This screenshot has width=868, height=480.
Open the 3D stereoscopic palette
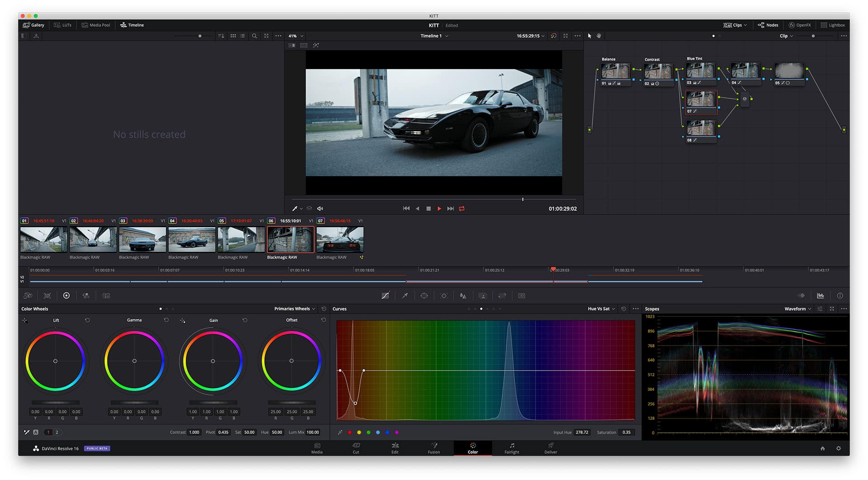(x=522, y=295)
